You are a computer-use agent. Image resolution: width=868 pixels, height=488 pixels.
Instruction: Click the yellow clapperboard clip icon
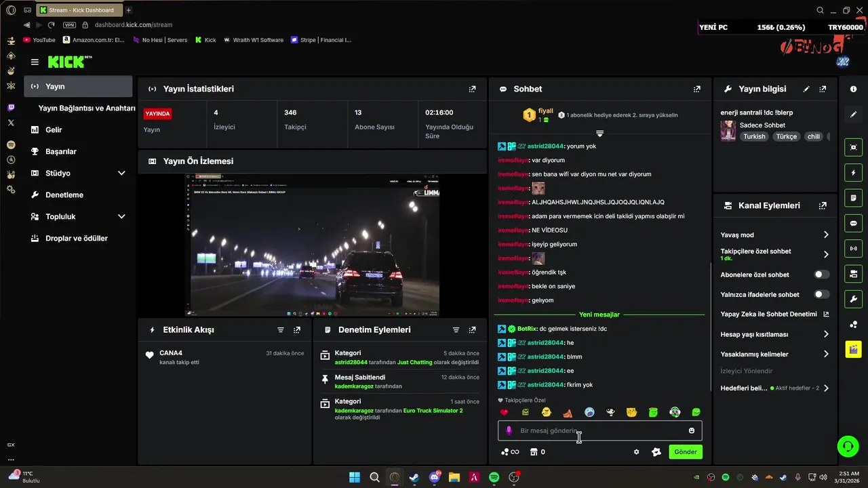(x=853, y=349)
